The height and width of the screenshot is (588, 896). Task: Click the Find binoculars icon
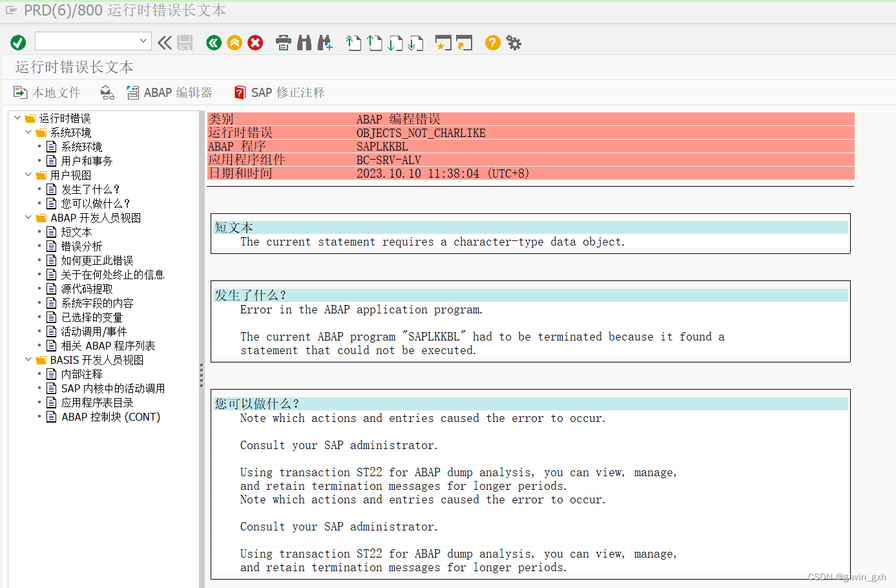(x=304, y=43)
